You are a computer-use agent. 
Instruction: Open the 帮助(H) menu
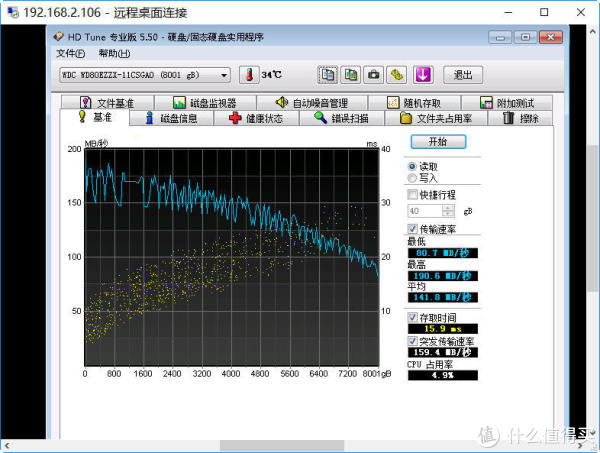[x=114, y=54]
